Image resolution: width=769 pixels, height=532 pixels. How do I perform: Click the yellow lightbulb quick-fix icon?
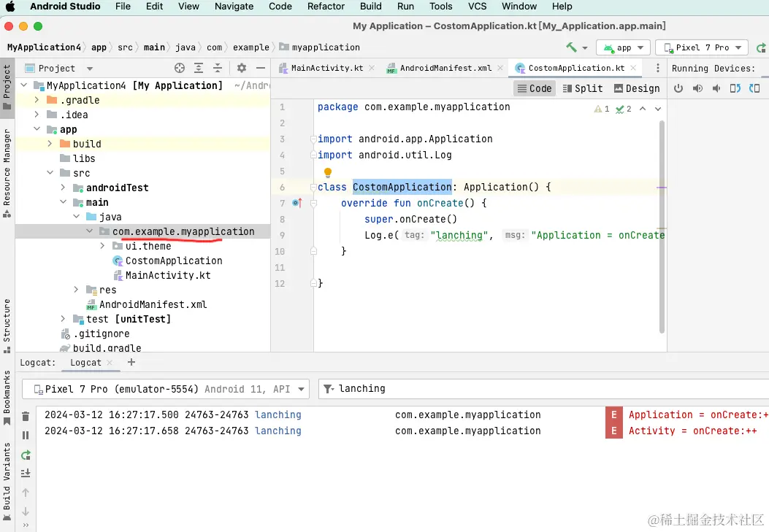(x=328, y=172)
